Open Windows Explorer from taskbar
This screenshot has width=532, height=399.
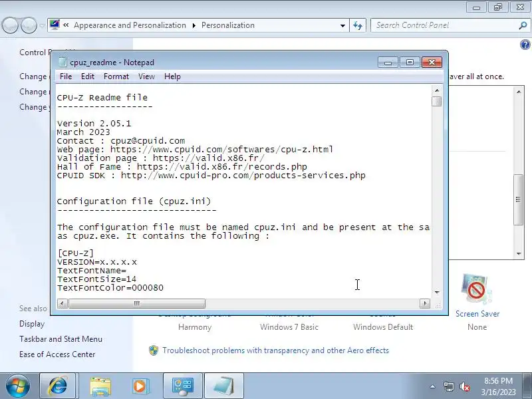[100, 386]
